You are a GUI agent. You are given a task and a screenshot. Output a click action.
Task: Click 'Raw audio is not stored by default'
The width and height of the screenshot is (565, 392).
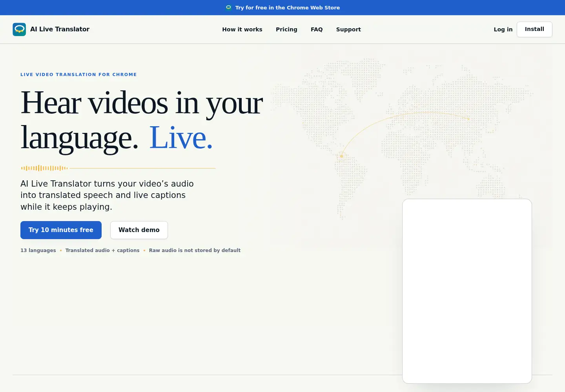[195, 250]
